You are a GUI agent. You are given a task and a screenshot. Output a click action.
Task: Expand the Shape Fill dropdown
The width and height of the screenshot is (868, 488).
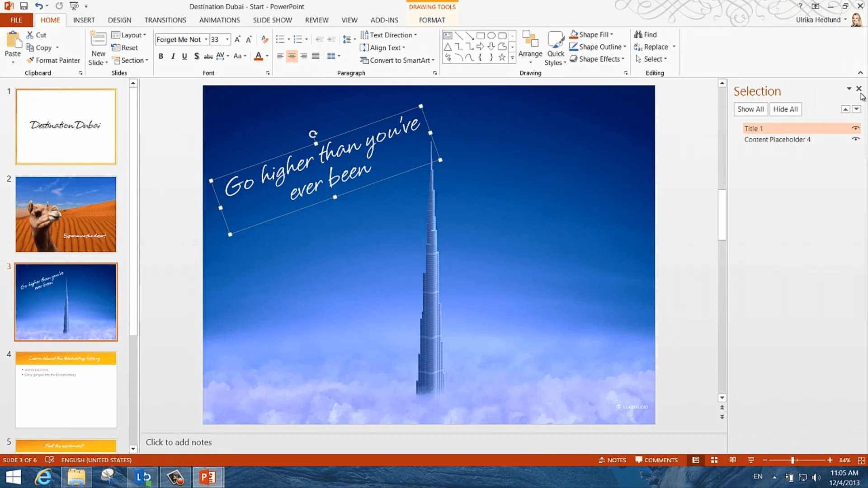(x=612, y=35)
